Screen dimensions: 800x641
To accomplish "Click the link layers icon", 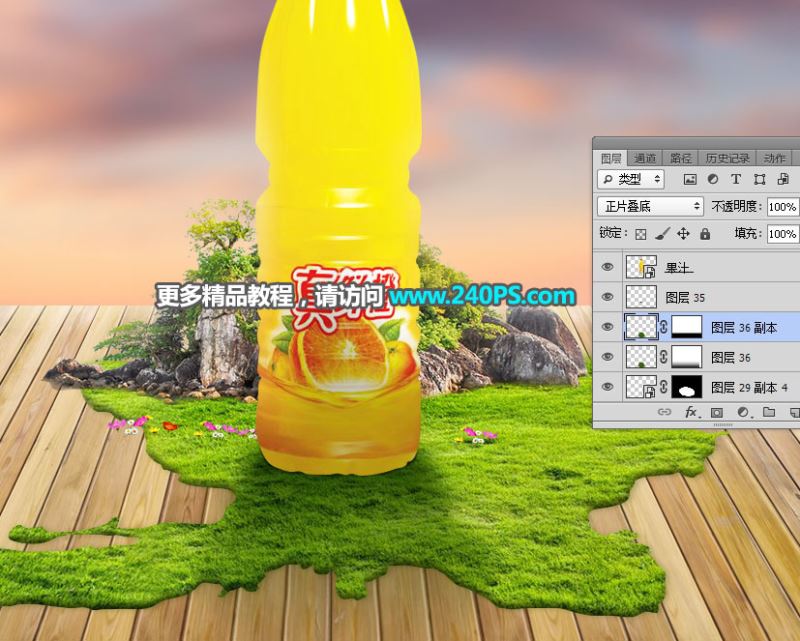I will point(664,412).
